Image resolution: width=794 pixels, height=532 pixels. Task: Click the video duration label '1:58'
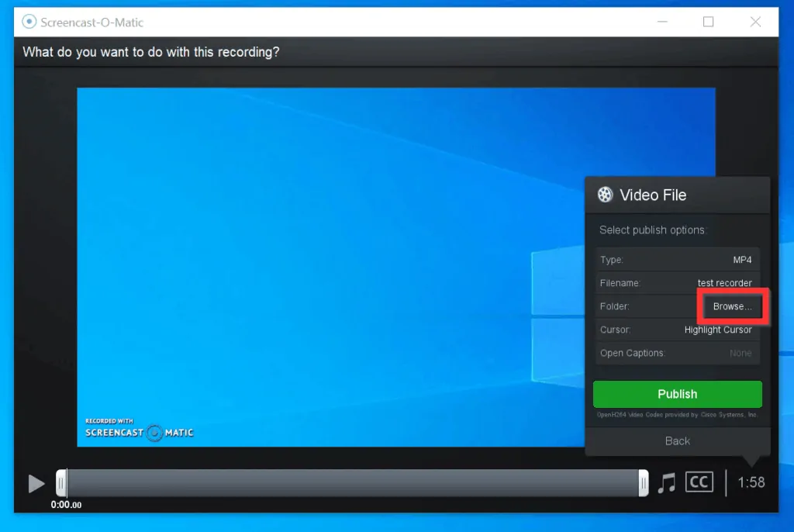click(750, 482)
